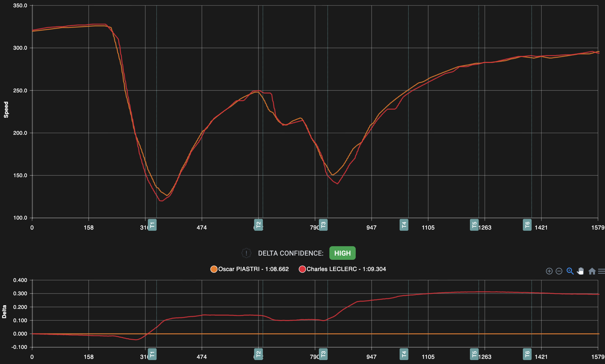Click T1 marker on speed chart

tap(152, 225)
